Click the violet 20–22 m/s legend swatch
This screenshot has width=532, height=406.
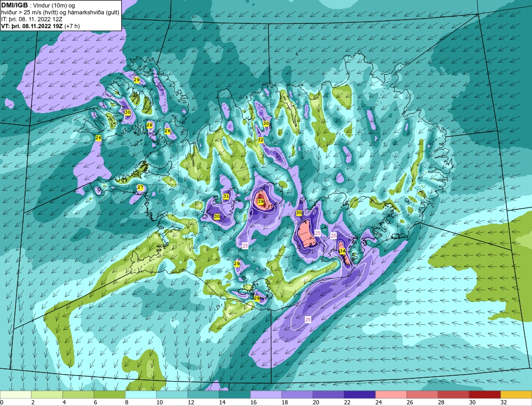click(x=328, y=394)
